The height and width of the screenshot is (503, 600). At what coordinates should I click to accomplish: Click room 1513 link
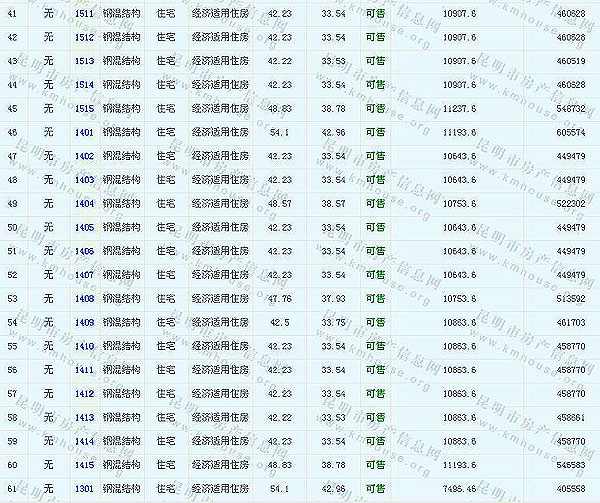(x=84, y=61)
